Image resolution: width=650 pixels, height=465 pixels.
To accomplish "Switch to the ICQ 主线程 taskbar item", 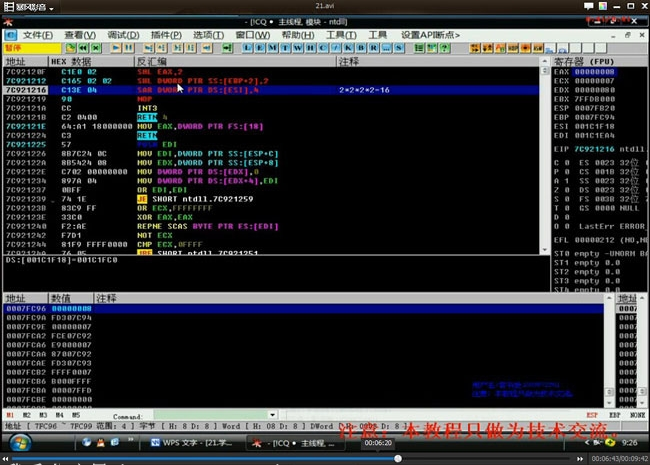I will (x=295, y=443).
